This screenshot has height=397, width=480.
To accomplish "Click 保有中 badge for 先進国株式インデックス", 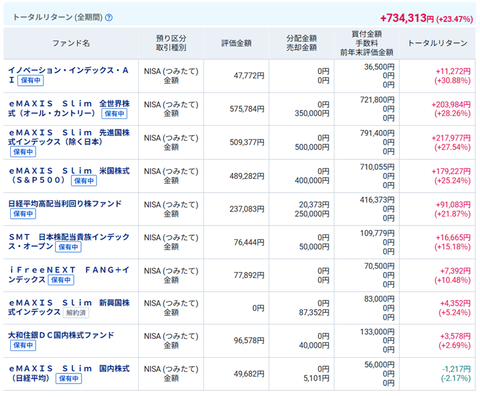I will pos(23,152).
